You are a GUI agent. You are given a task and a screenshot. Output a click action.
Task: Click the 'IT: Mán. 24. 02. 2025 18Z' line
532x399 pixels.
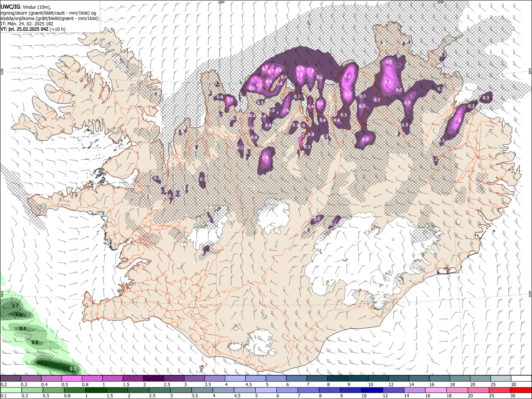tap(27, 24)
